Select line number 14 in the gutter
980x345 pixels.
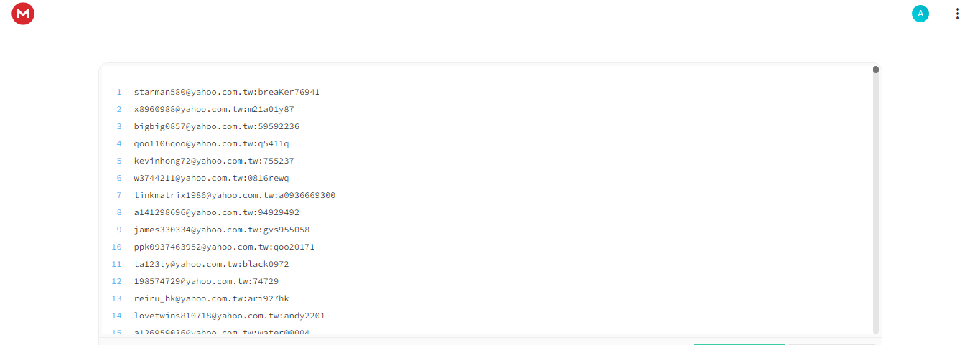click(x=117, y=316)
